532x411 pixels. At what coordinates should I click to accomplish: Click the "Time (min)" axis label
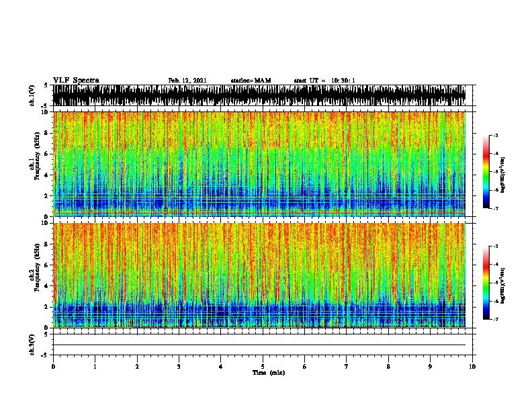[269, 373]
